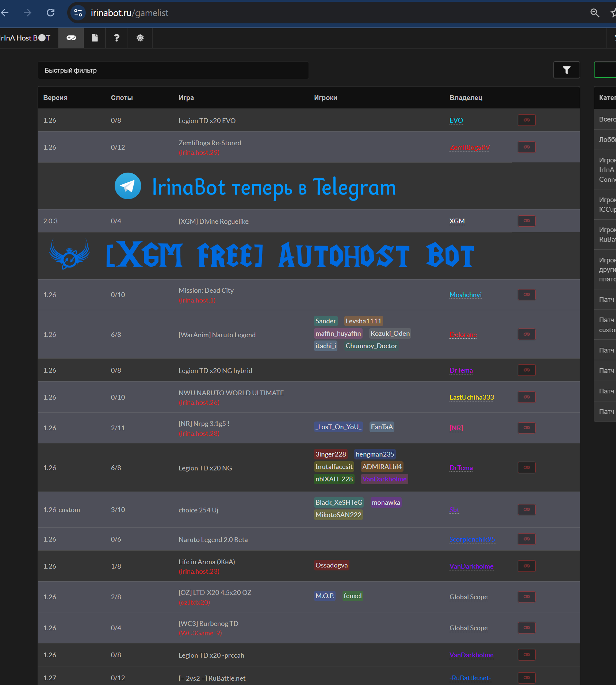Open the Moshchnyi owner link

(465, 295)
